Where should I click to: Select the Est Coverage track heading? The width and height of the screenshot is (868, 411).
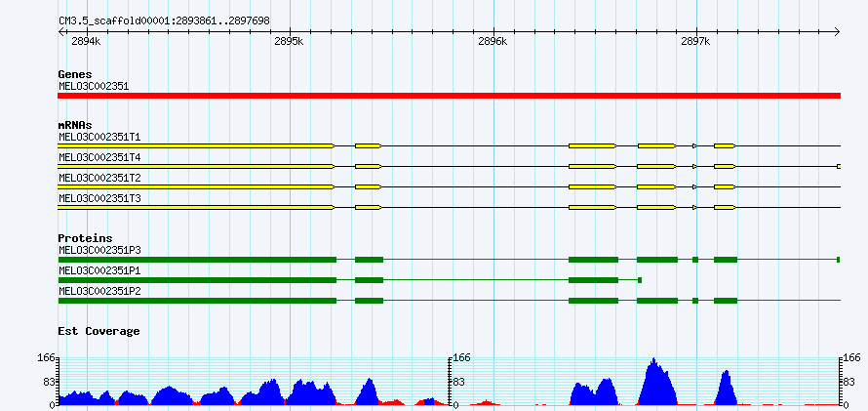click(99, 331)
